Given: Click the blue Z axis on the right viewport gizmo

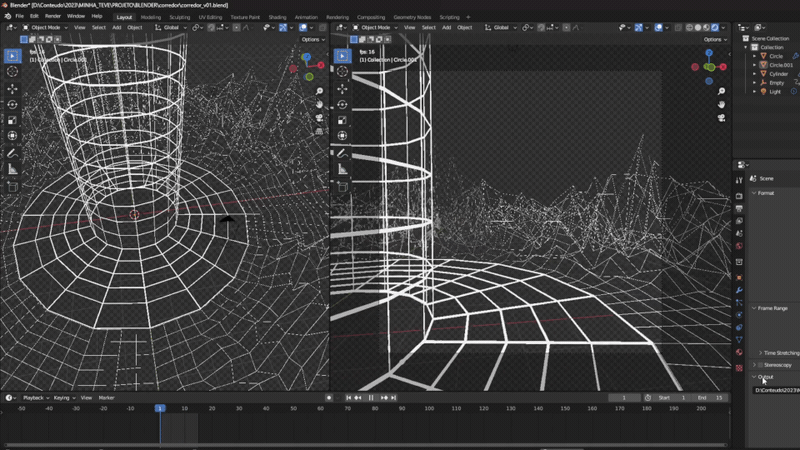Looking at the screenshot, I should click(710, 54).
